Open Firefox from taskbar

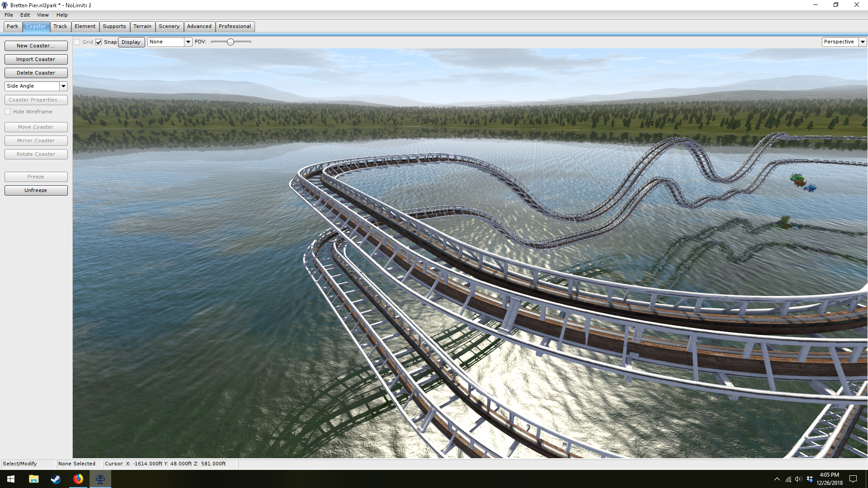[x=78, y=479]
